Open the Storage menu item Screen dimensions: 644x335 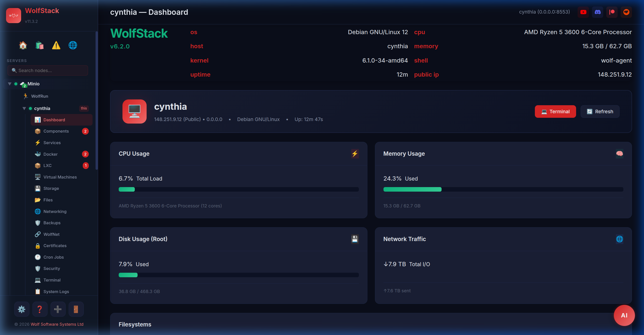(x=61, y=188)
